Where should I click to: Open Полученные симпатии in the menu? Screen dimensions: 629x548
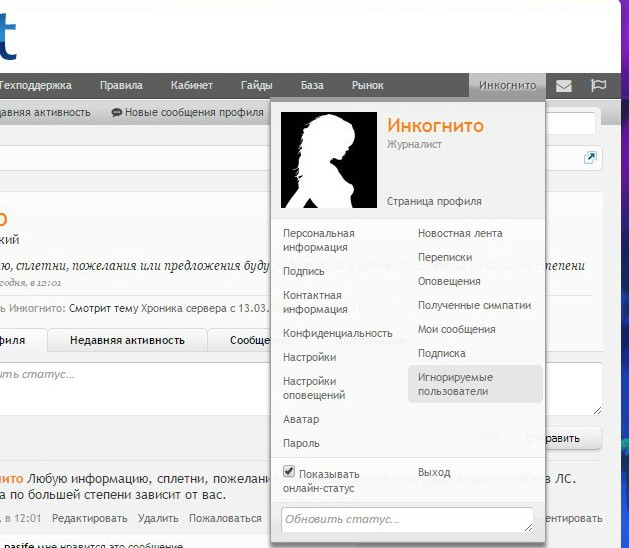click(474, 305)
